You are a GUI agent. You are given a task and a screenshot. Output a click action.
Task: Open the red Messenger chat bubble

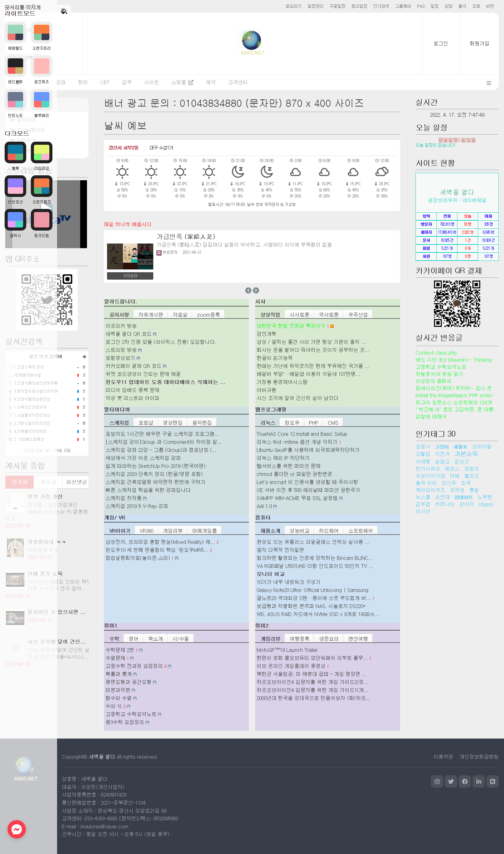pyautogui.click(x=17, y=829)
